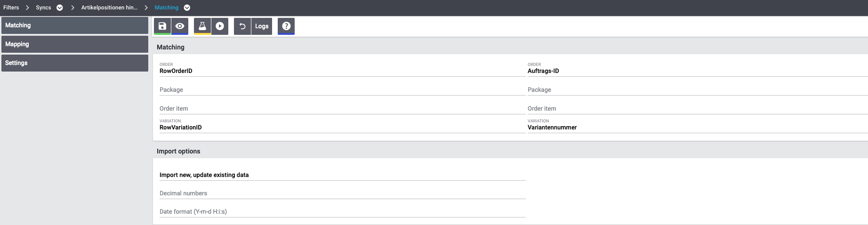Open Artikelpositionen breadcrumb link
Screen dimensions: 868x225
coord(109,8)
